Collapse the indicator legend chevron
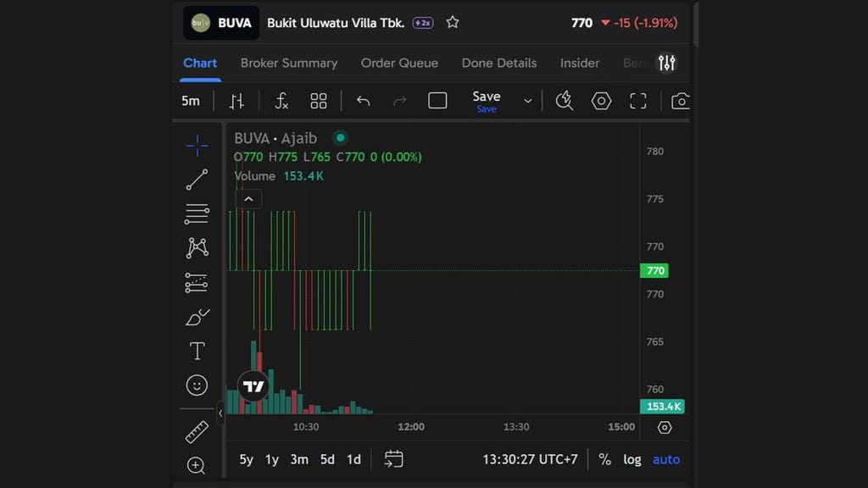Screen dimensions: 868x488 pos(248,199)
